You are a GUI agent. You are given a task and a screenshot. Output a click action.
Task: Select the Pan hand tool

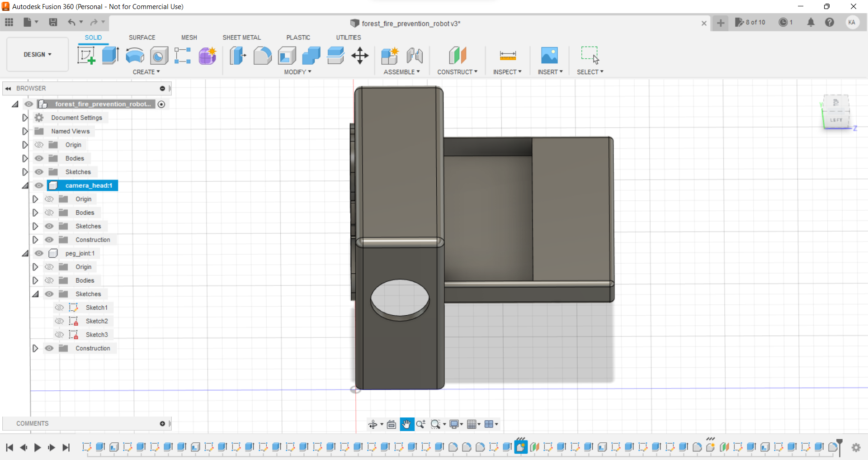(406, 424)
